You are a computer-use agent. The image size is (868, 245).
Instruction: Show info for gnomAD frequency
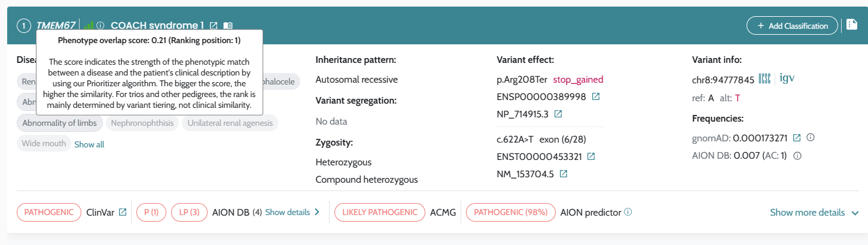[811, 138]
